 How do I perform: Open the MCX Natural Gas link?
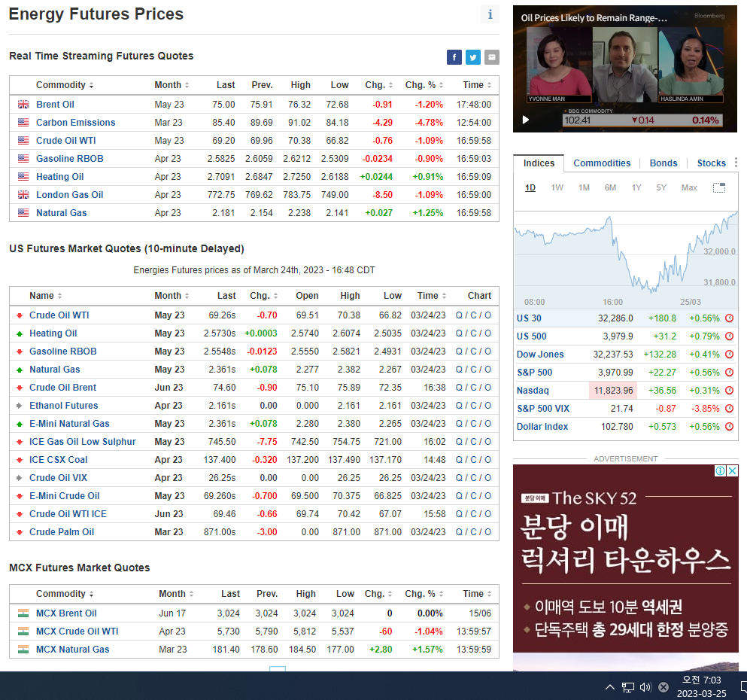(x=73, y=650)
